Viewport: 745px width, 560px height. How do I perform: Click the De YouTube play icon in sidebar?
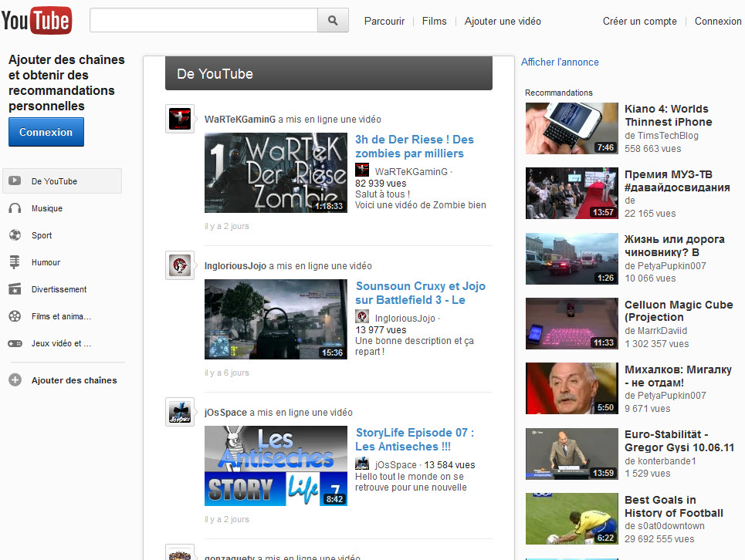(15, 180)
